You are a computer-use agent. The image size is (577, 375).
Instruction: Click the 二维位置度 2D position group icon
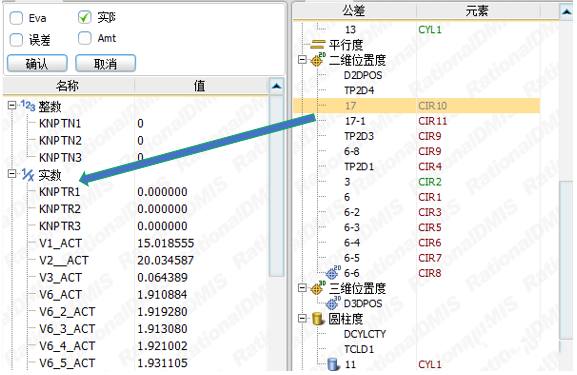click(318, 60)
